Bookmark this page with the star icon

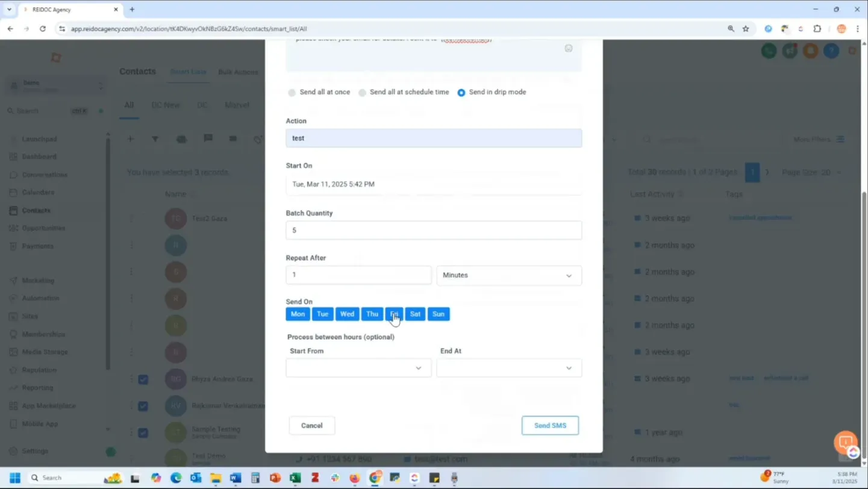(746, 29)
